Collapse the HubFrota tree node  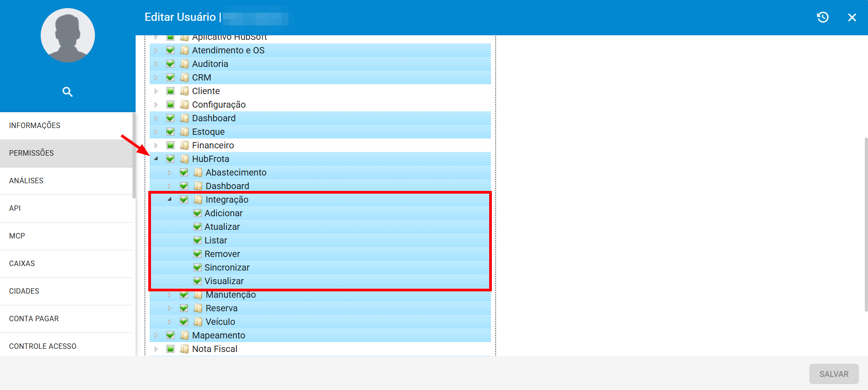pos(156,159)
